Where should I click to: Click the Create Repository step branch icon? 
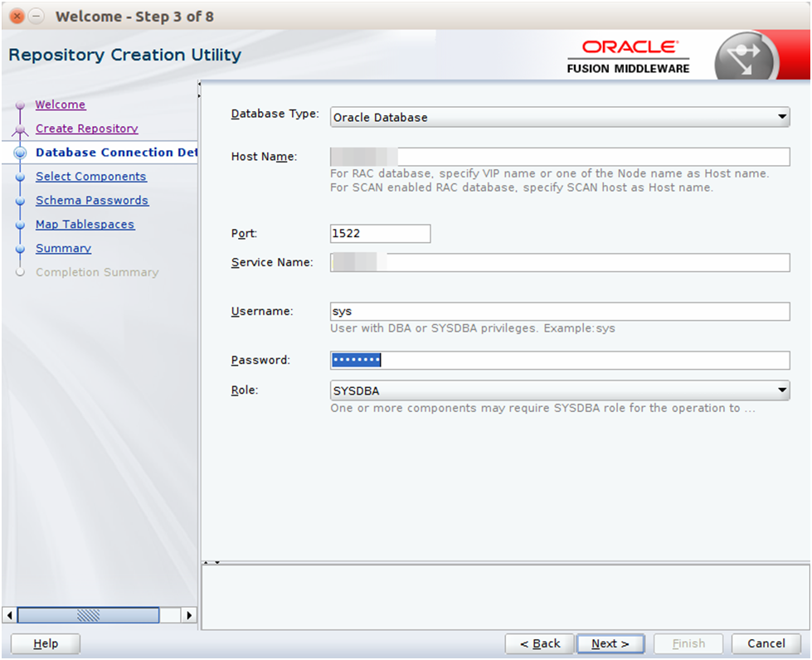coord(20,129)
